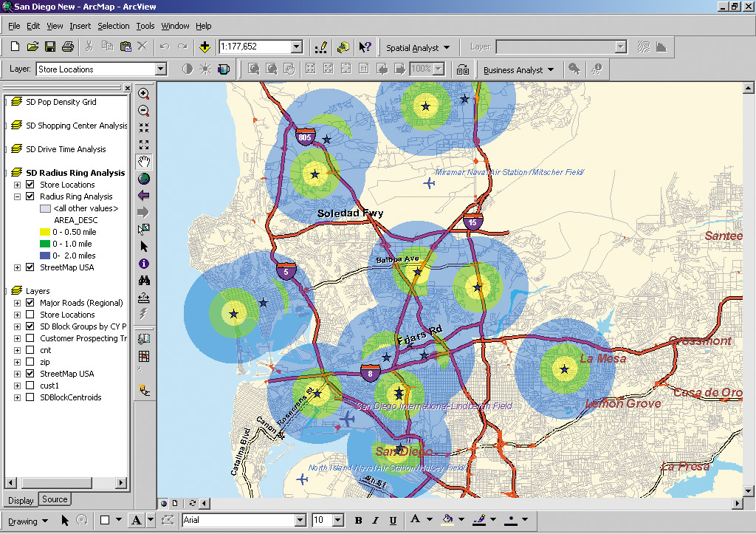Select SD Pop Density Grid data frame

61,102
